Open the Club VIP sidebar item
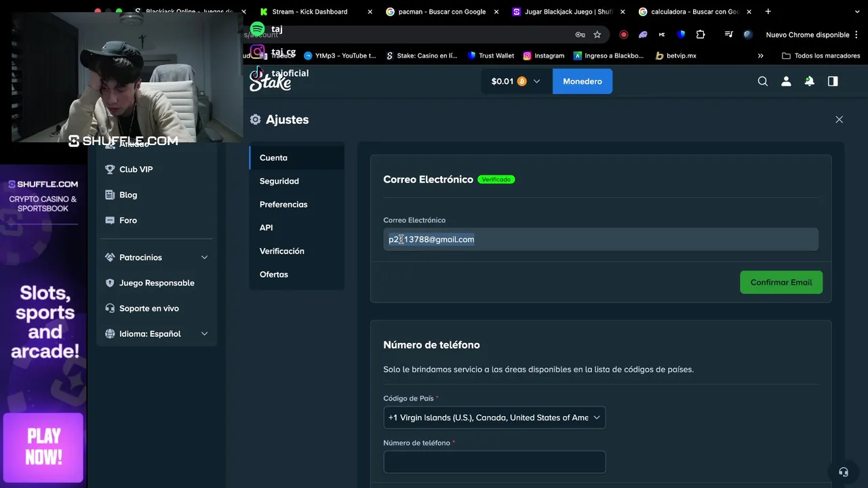 click(x=157, y=169)
